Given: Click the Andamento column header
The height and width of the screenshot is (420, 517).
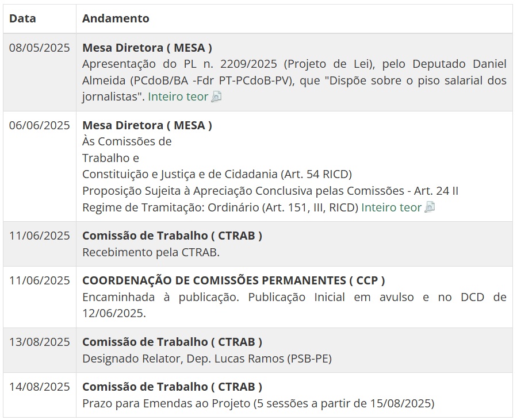Looking at the screenshot, I should (116, 18).
